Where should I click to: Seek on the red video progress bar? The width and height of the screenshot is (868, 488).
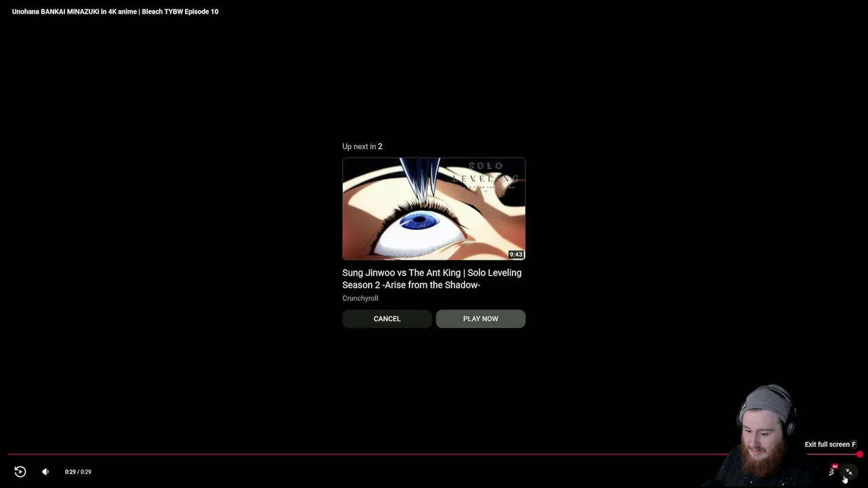pos(434,455)
